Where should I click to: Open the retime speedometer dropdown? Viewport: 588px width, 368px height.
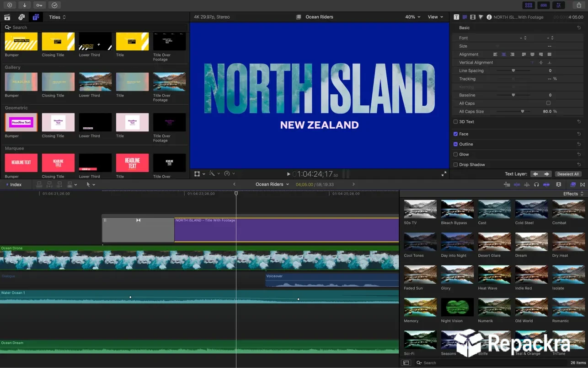click(x=230, y=174)
